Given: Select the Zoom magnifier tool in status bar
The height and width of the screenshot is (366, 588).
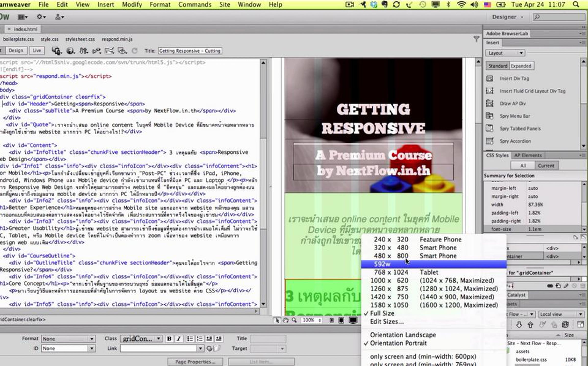Looking at the screenshot, I should pyautogui.click(x=294, y=320).
